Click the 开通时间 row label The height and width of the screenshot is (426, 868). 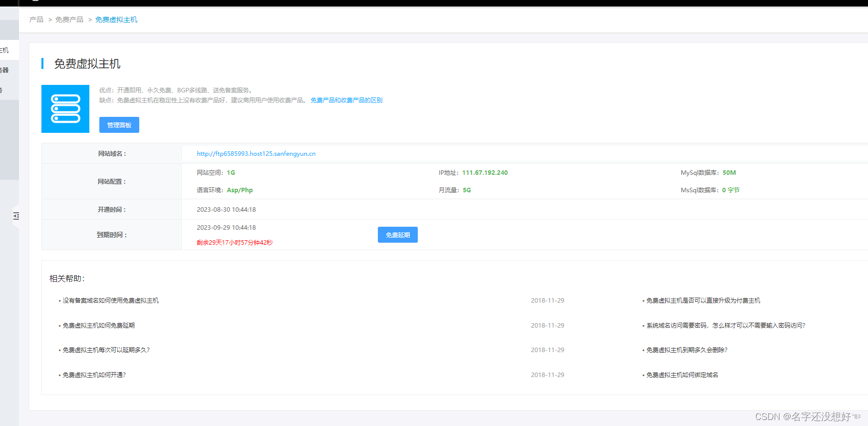point(112,210)
